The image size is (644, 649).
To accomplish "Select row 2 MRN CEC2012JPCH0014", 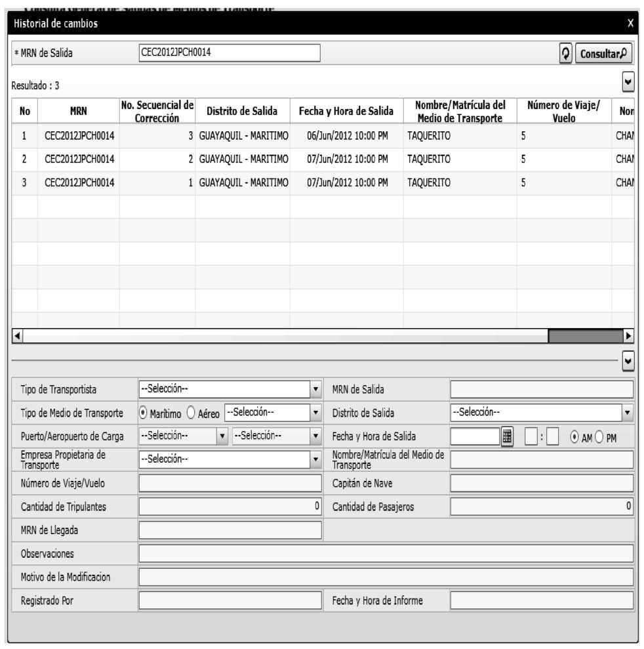I will 79,159.
